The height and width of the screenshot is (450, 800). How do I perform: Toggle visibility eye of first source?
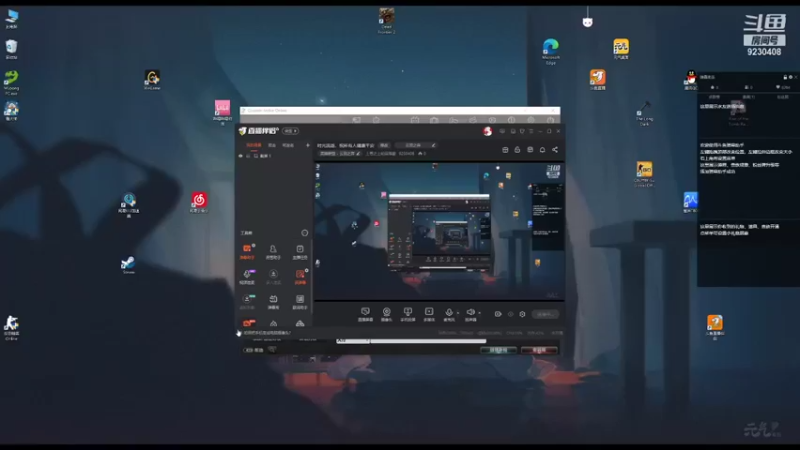coord(241,156)
